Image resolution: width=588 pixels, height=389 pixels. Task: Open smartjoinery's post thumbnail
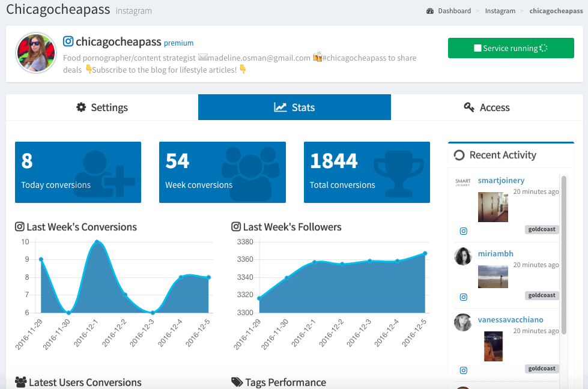[x=493, y=207]
